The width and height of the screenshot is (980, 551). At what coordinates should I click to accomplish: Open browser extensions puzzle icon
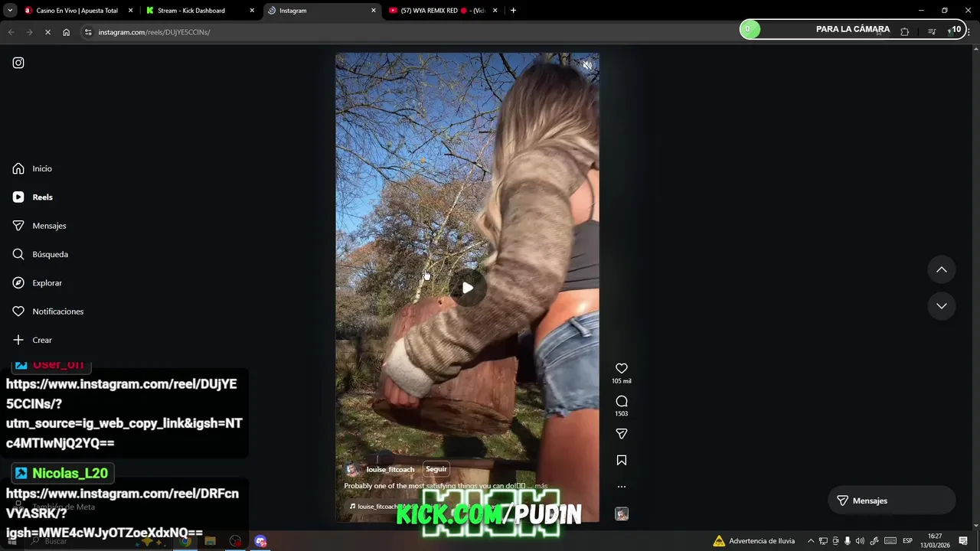click(905, 32)
